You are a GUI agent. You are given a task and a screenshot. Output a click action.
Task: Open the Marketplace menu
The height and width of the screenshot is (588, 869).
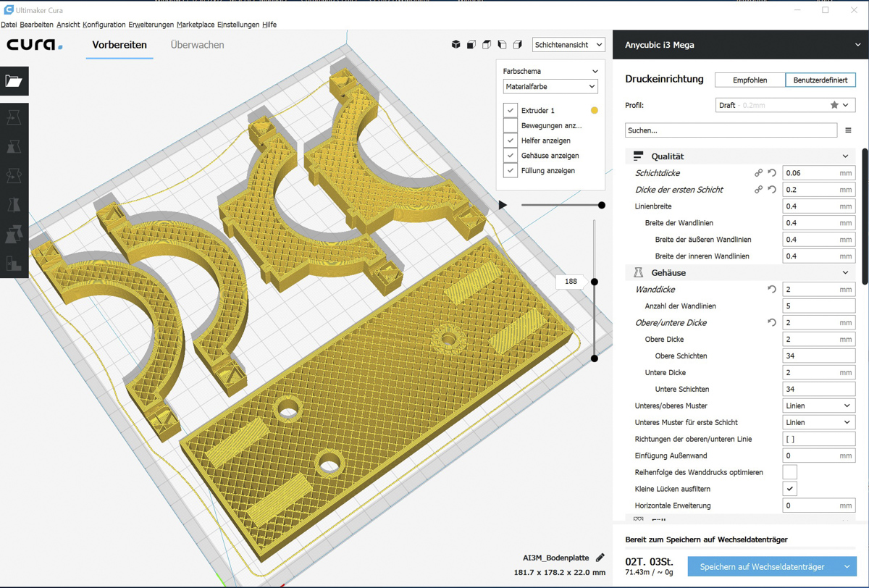196,25
